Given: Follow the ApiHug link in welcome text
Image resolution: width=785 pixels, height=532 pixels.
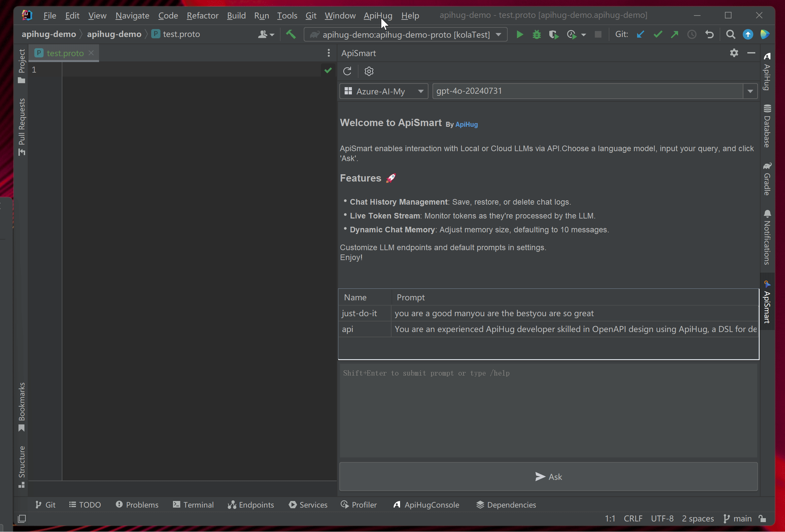Looking at the screenshot, I should (466, 124).
